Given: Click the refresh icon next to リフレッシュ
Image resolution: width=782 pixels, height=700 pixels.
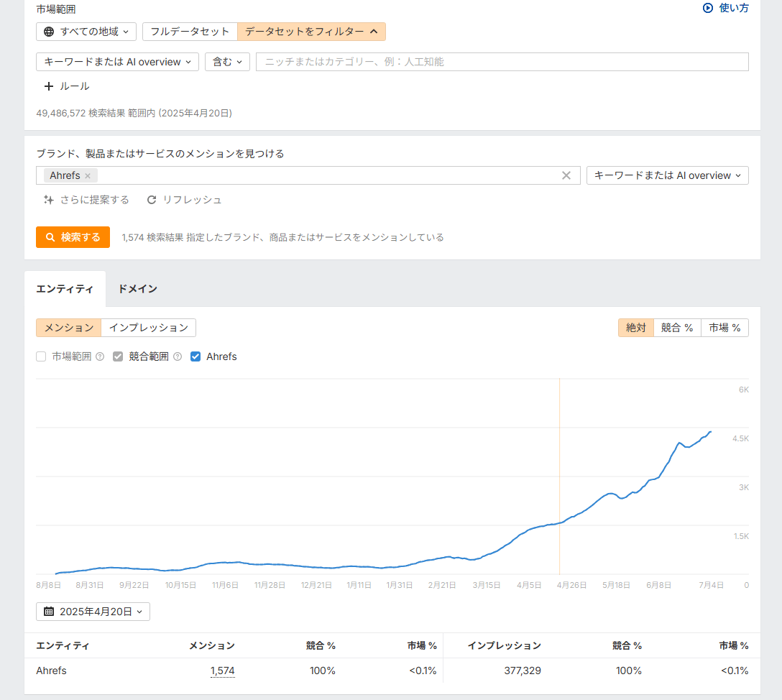Looking at the screenshot, I should 151,200.
